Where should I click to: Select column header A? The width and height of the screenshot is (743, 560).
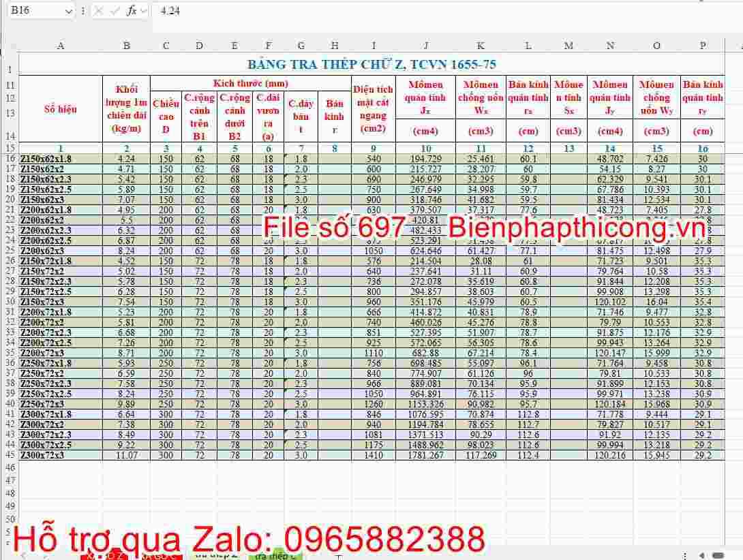[61, 45]
